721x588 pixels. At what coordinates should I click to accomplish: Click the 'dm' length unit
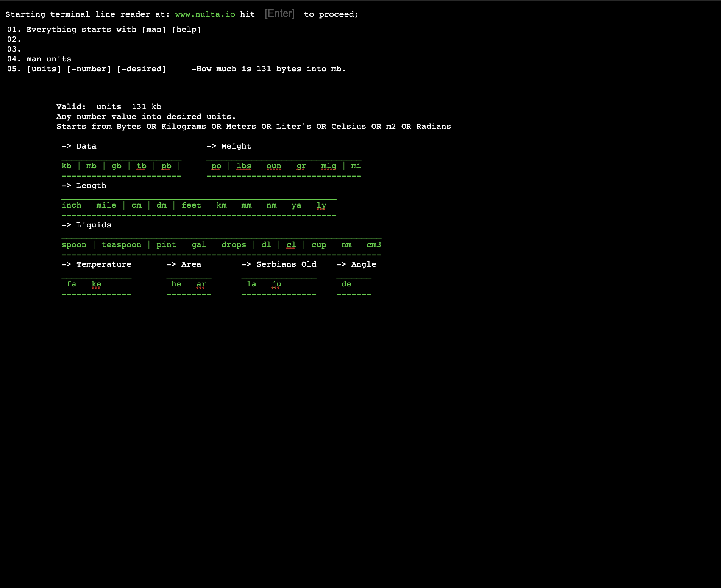click(x=162, y=205)
